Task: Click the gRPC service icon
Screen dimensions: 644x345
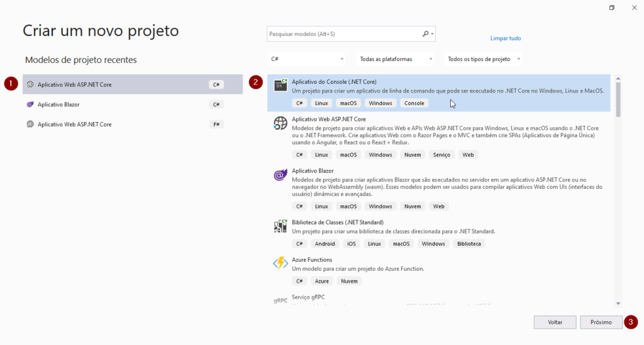Action: coord(280,300)
